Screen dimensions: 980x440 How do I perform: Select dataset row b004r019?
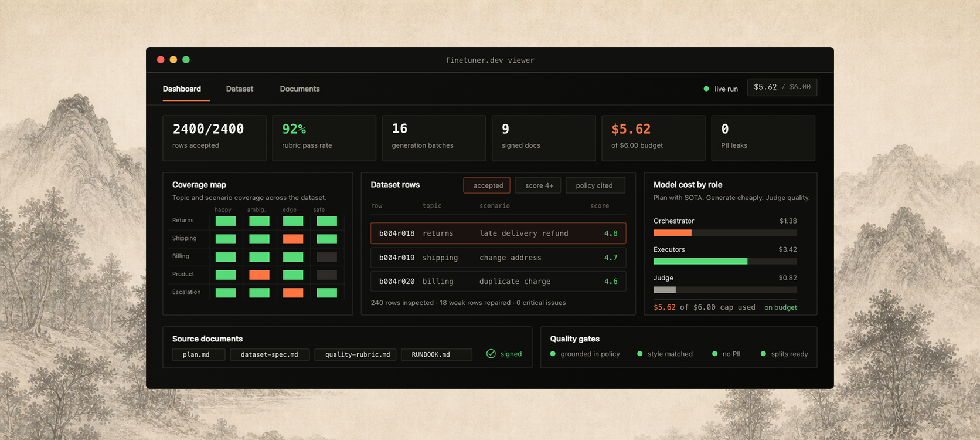[x=498, y=258]
